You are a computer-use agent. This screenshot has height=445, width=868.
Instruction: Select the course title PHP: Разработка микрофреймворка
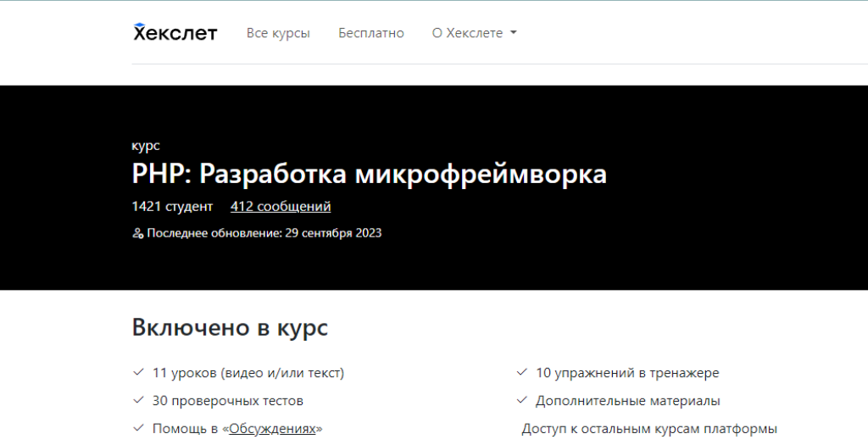coord(370,174)
